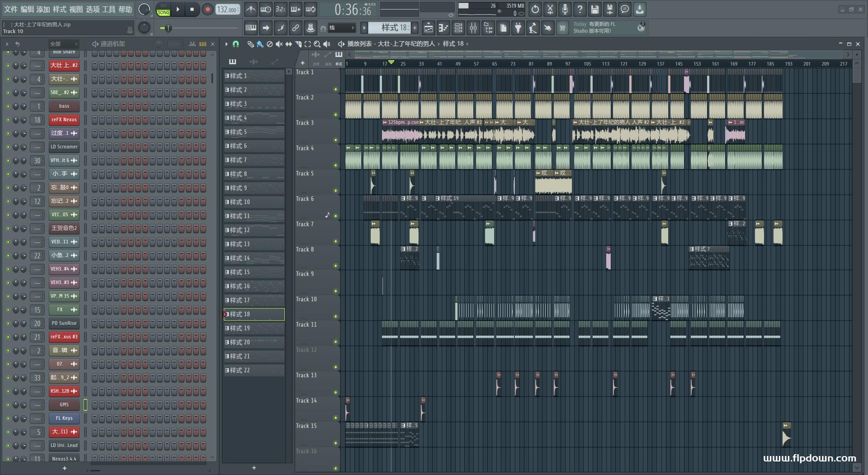Open the 文件 menu

pyautogui.click(x=10, y=9)
